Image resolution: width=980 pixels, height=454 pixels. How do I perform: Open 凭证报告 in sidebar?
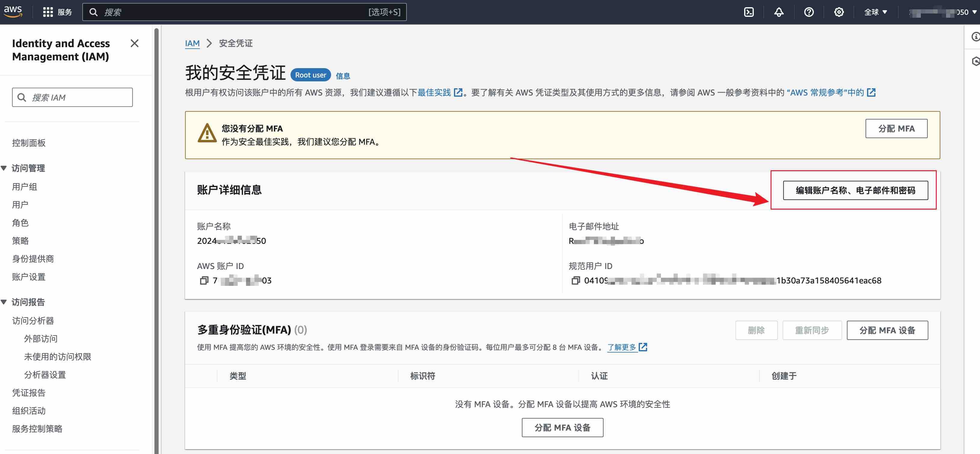29,393
